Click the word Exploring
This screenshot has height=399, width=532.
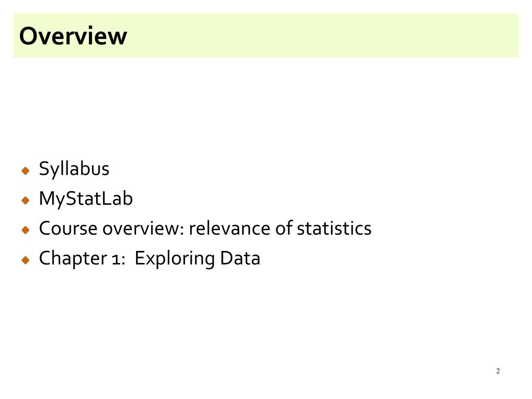point(175,259)
